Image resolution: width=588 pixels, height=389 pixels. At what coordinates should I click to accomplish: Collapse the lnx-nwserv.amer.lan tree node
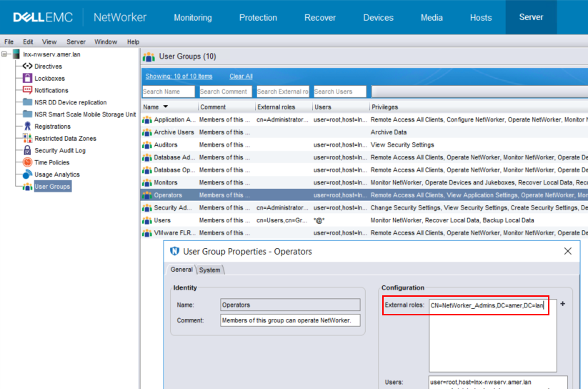coord(6,54)
